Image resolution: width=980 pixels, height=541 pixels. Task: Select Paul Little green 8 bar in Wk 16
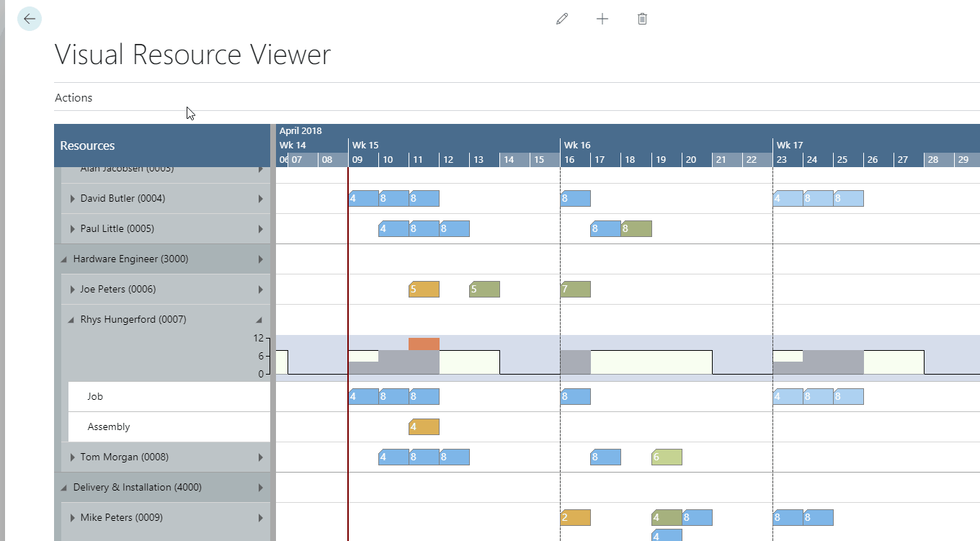click(636, 229)
